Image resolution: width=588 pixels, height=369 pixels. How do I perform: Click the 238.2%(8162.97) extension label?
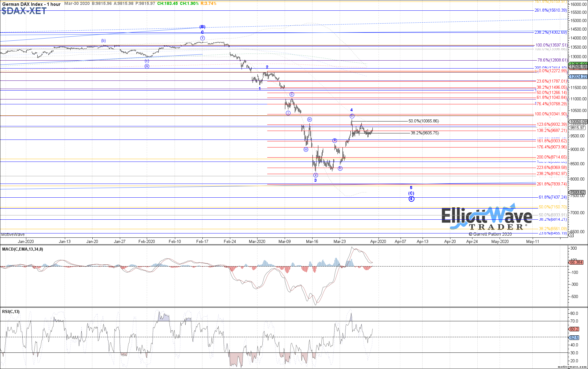(552, 174)
